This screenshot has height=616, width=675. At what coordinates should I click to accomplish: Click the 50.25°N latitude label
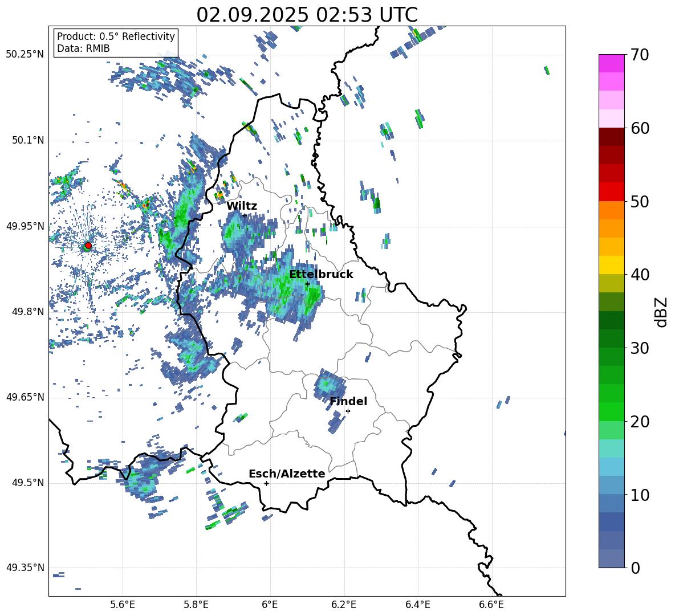(25, 55)
